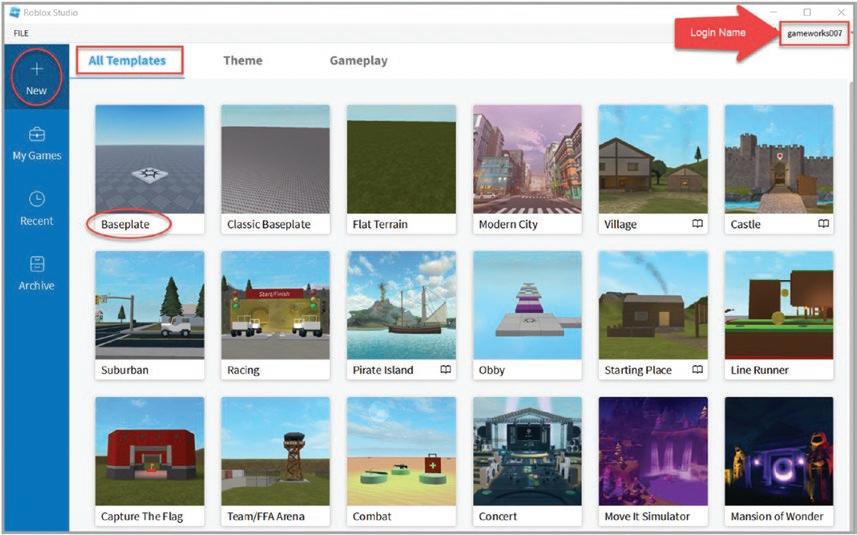Click the Baseplate label text
The height and width of the screenshot is (535, 857).
click(x=125, y=224)
